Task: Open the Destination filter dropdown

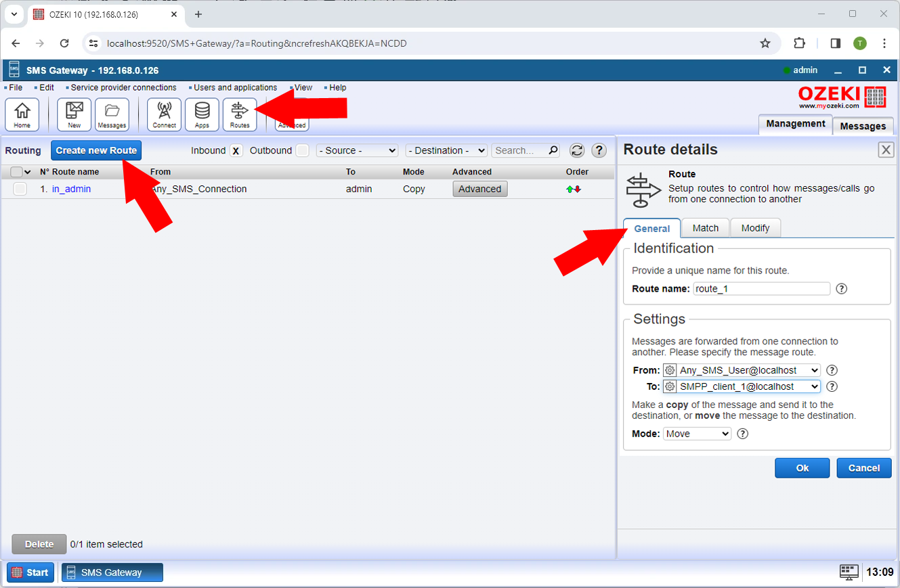Action: click(446, 150)
